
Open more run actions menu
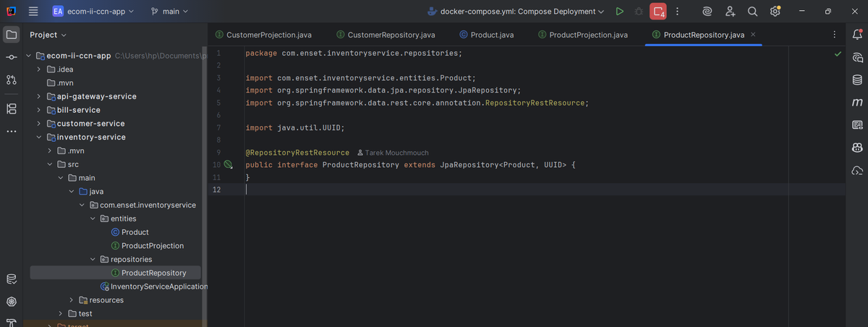point(677,12)
